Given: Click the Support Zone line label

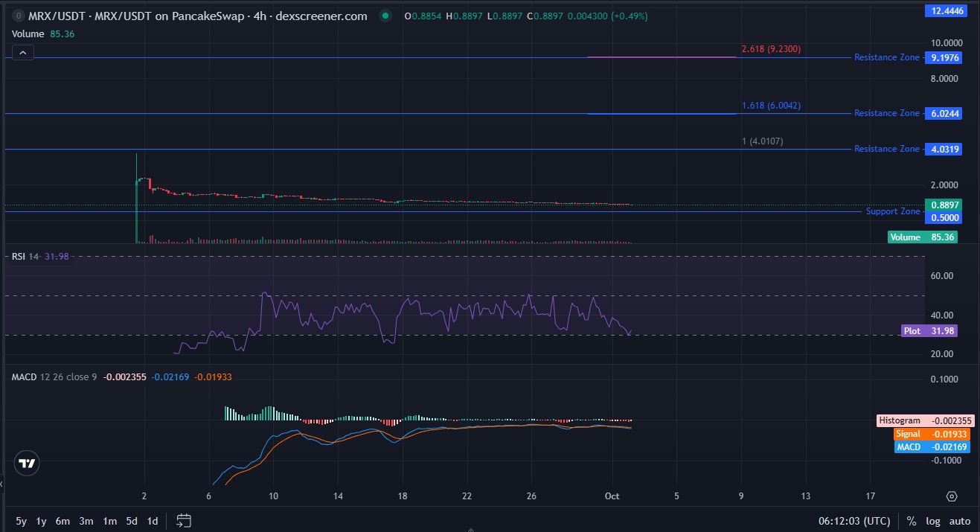Looking at the screenshot, I should coord(893,211).
